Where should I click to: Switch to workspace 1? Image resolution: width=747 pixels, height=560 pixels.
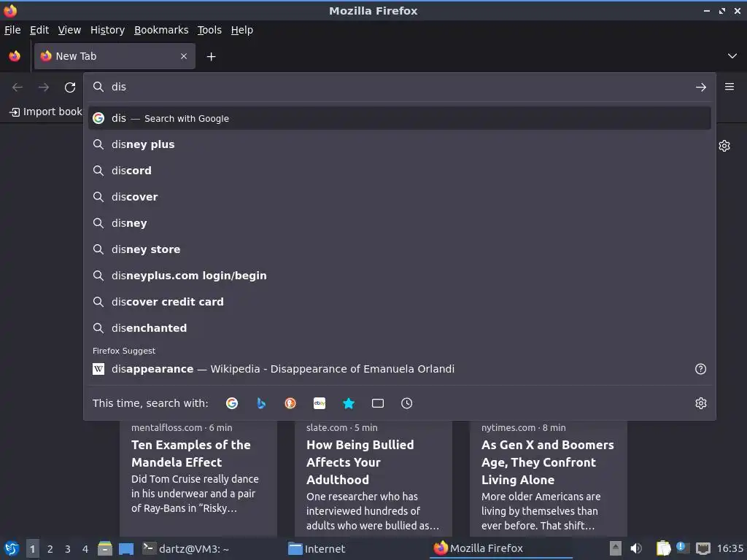click(x=32, y=549)
